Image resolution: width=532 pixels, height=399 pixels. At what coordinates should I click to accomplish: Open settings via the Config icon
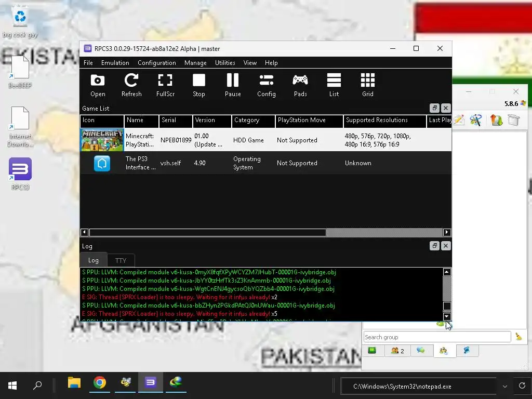(267, 85)
